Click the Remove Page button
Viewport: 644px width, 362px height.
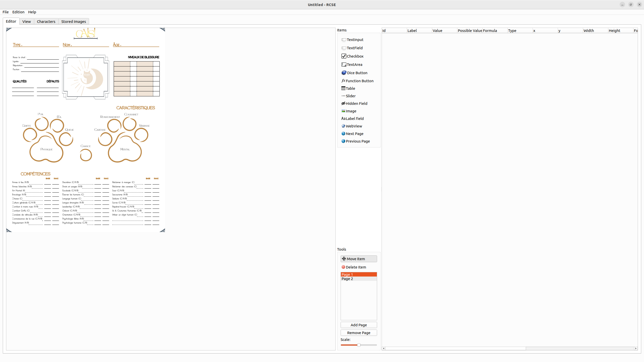click(x=358, y=333)
